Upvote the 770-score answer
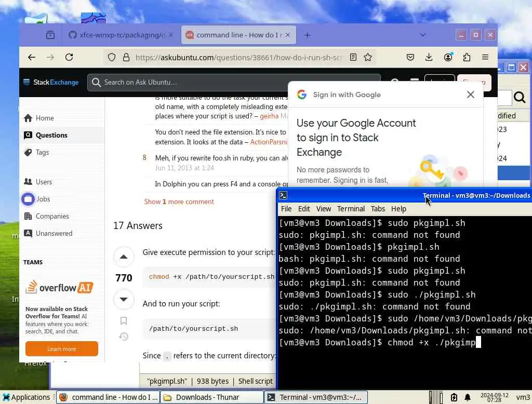532x404 pixels. [124, 257]
